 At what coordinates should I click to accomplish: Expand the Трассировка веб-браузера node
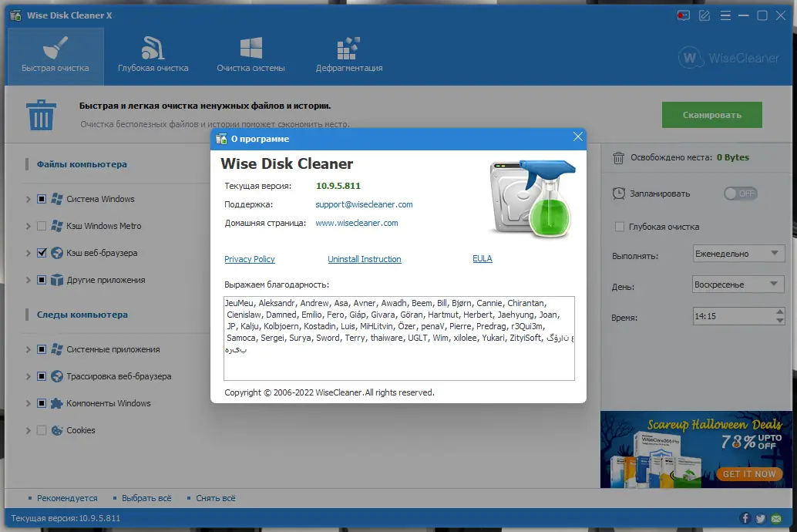[29, 377]
